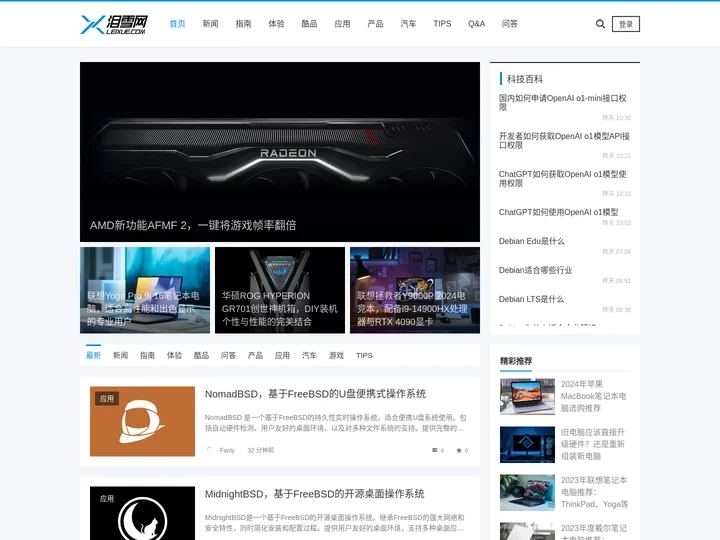Screen dimensions: 720x540
Task: Open 指南 in the top navigation
Action: (243, 24)
